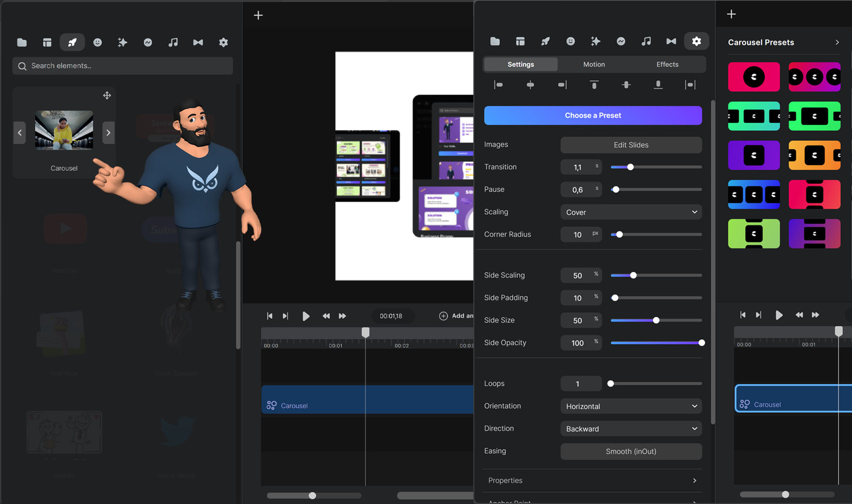Open the Scaling dropdown set to Cover

630,212
